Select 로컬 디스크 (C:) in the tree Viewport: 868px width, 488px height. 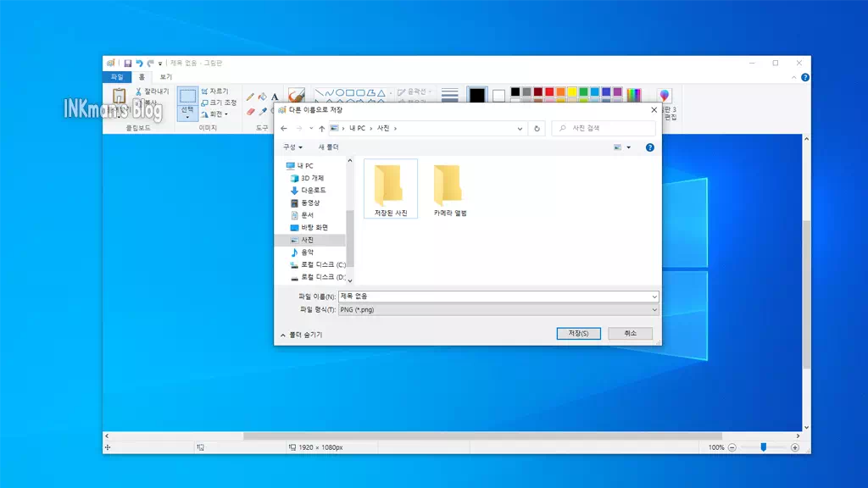click(319, 264)
